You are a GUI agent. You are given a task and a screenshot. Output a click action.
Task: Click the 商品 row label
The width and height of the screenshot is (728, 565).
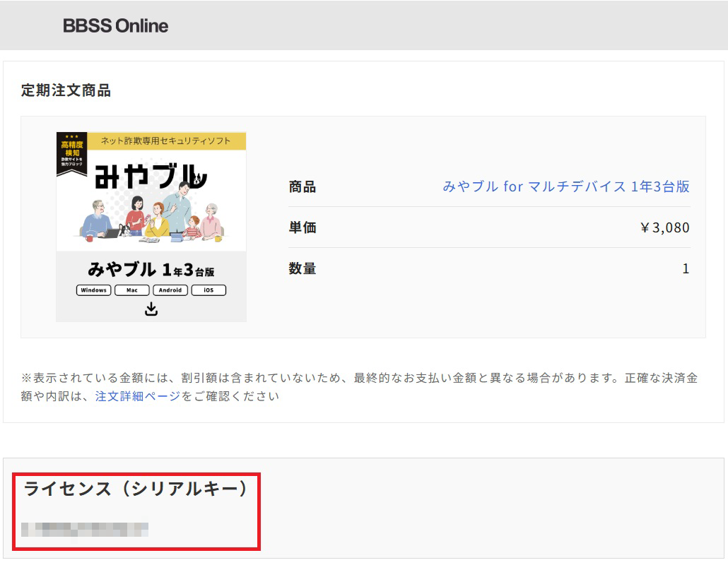[303, 187]
